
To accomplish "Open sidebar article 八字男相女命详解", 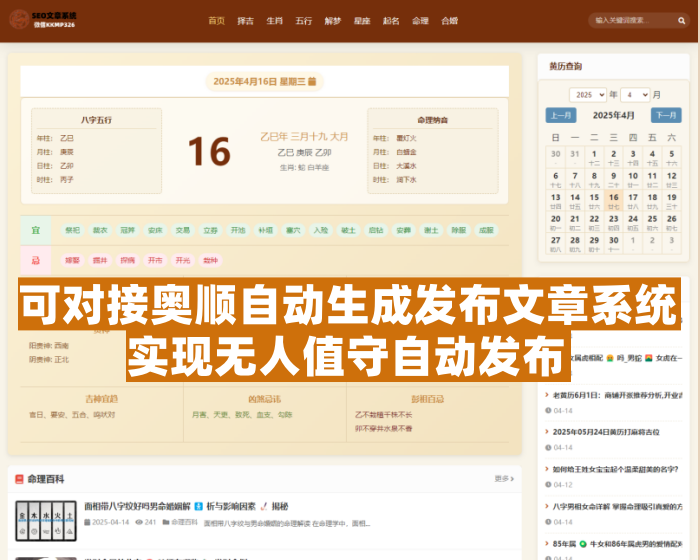I will point(617,506).
